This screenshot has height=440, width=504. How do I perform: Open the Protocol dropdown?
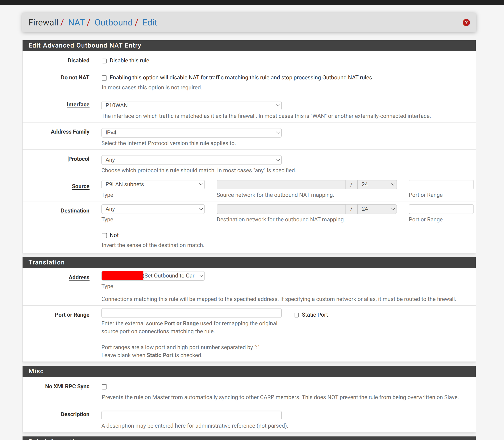(x=191, y=160)
